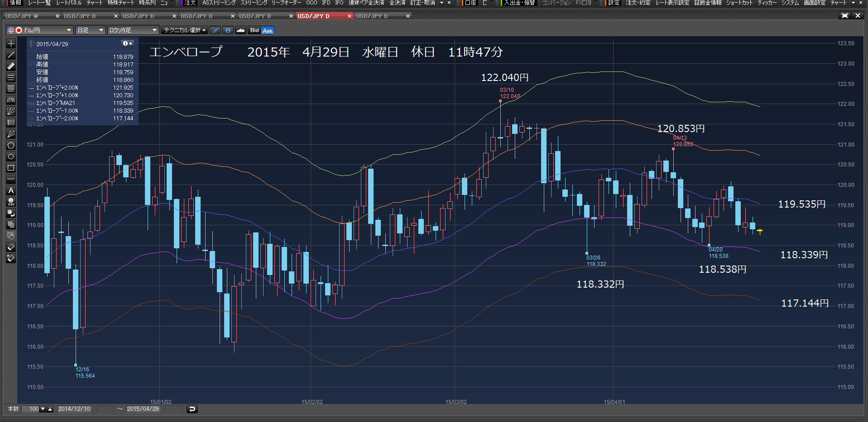Click the 通貨ペア全決済 button

(366, 3)
